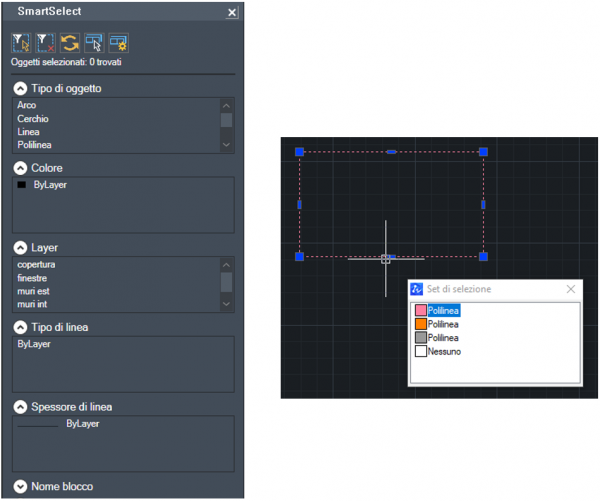Click the pink color swatch
Screen dimensions: 600x501
[421, 310]
